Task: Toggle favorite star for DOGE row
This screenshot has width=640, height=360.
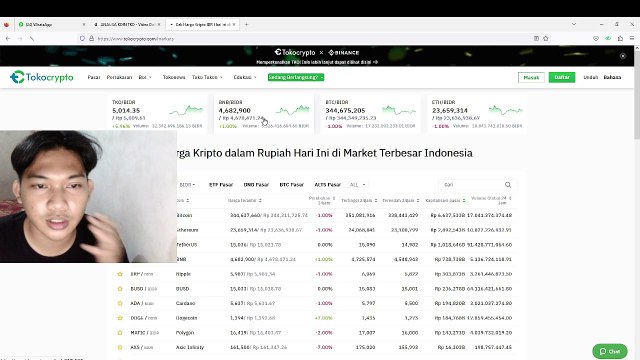Action: point(120,318)
